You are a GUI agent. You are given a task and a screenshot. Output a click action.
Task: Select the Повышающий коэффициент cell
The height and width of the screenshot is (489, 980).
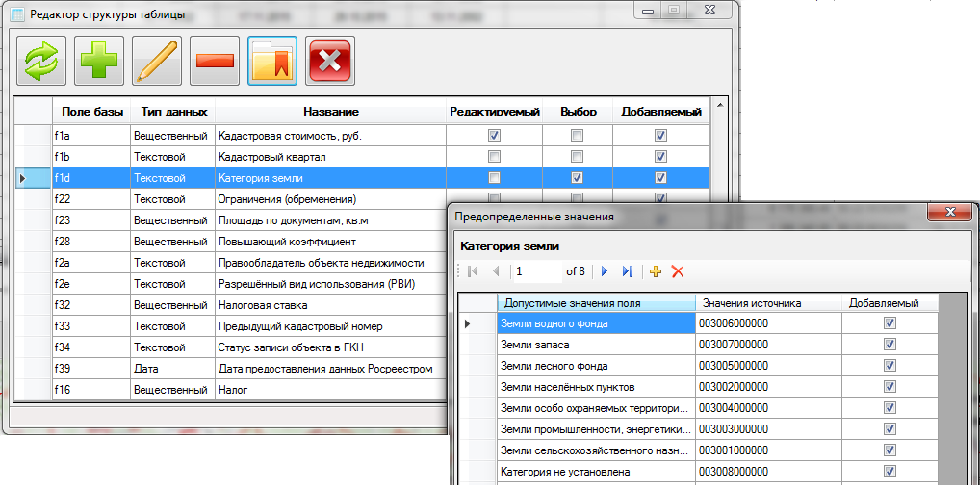pyautogui.click(x=330, y=242)
